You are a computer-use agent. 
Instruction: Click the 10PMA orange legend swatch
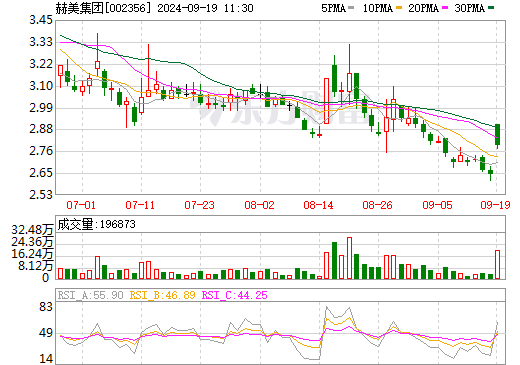[x=399, y=8]
